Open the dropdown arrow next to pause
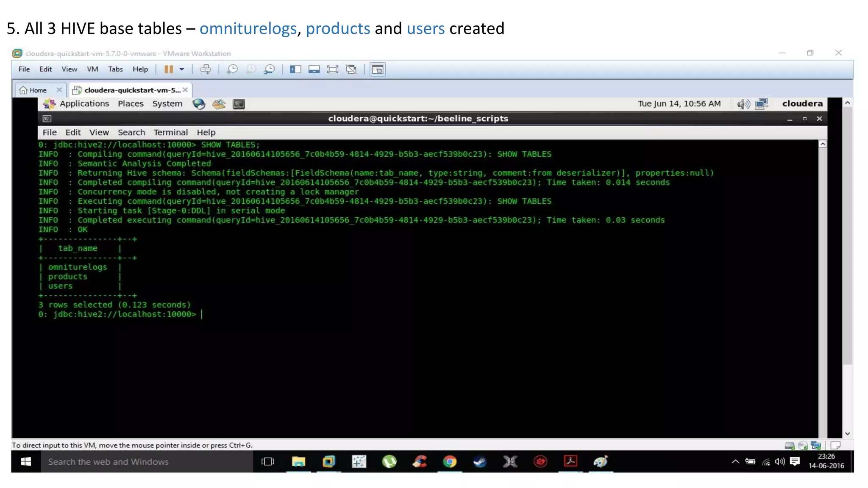 click(x=182, y=69)
